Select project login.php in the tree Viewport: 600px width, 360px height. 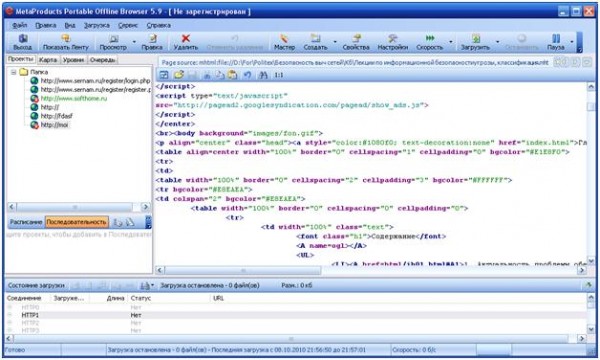pyautogui.click(x=95, y=81)
